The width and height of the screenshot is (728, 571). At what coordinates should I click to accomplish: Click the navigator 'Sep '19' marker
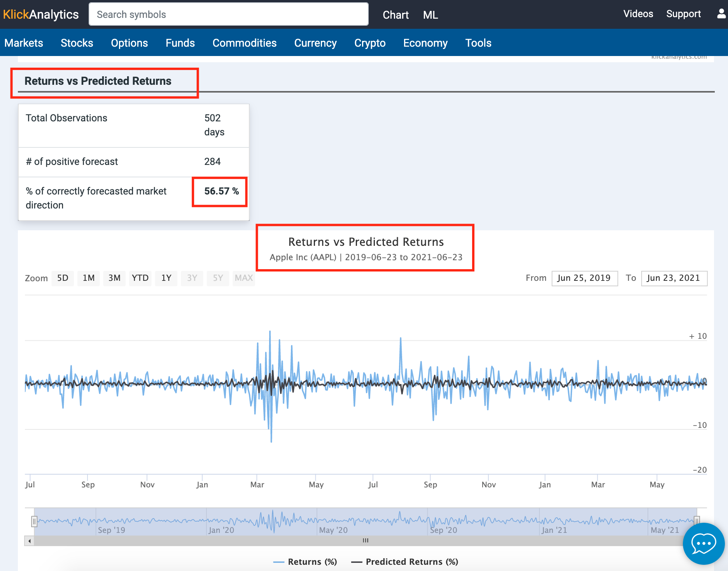(112, 530)
